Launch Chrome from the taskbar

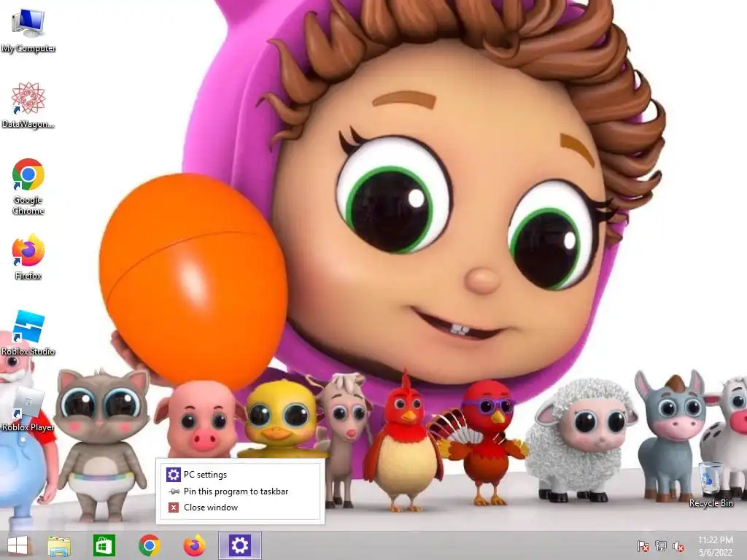click(149, 545)
